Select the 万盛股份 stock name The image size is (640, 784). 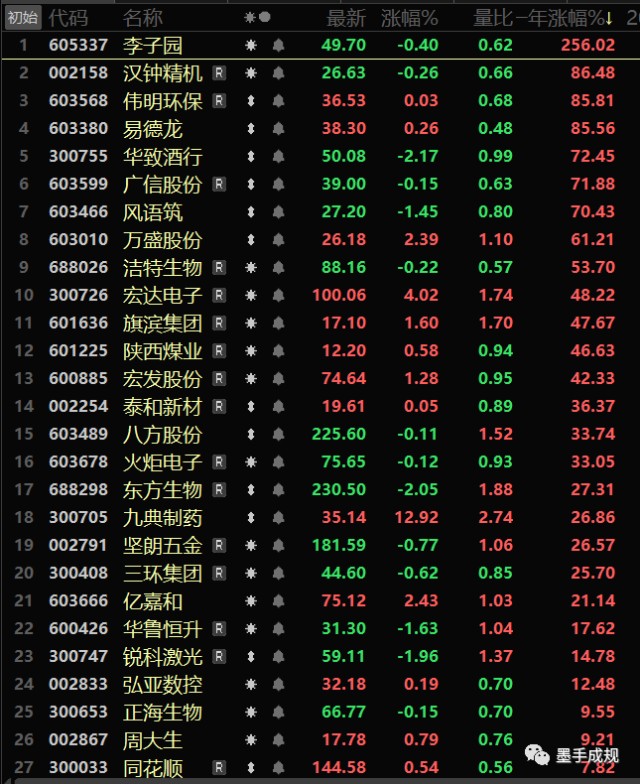pos(163,240)
